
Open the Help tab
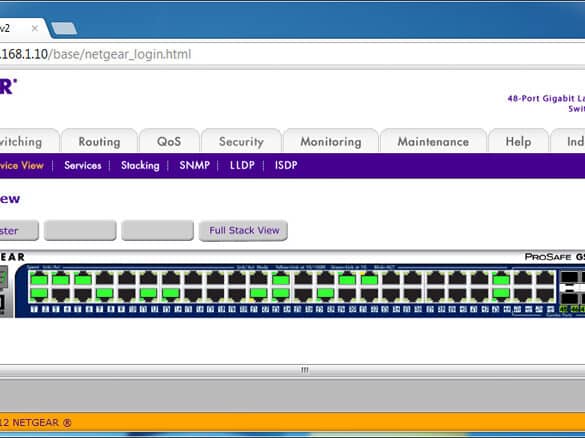pyautogui.click(x=518, y=141)
